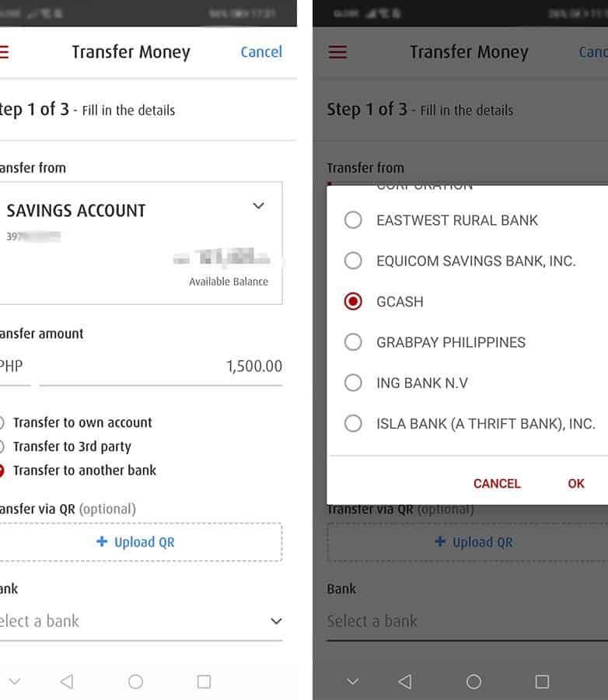Tap Cancel link in left screen header
This screenshot has width=608, height=700.
261,52
